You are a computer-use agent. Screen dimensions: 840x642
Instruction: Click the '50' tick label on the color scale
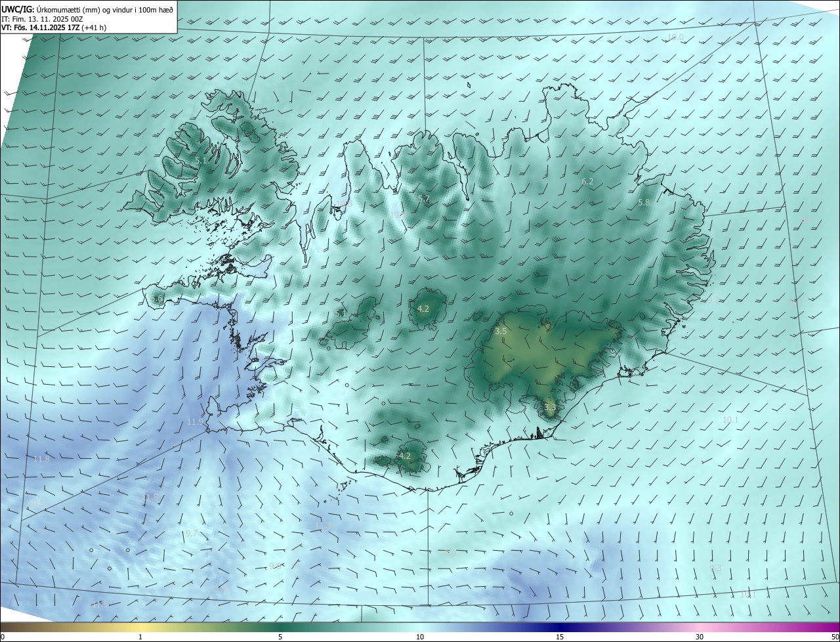(x=835, y=637)
